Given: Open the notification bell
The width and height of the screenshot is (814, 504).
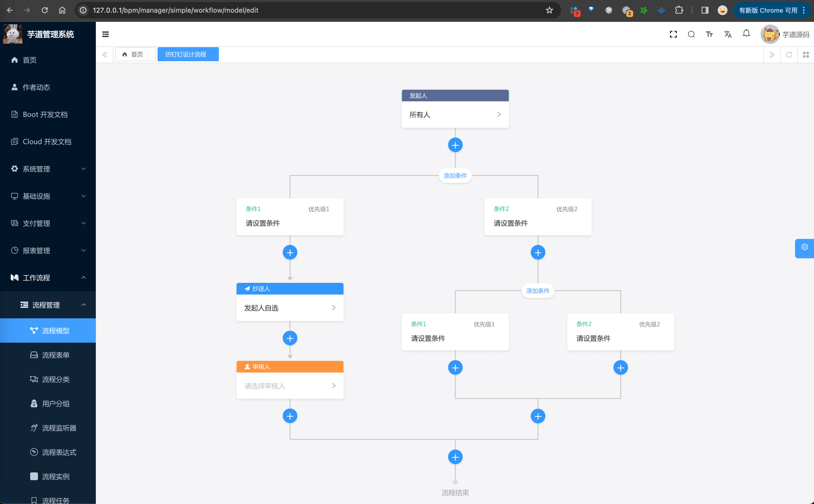Looking at the screenshot, I should coord(746,34).
